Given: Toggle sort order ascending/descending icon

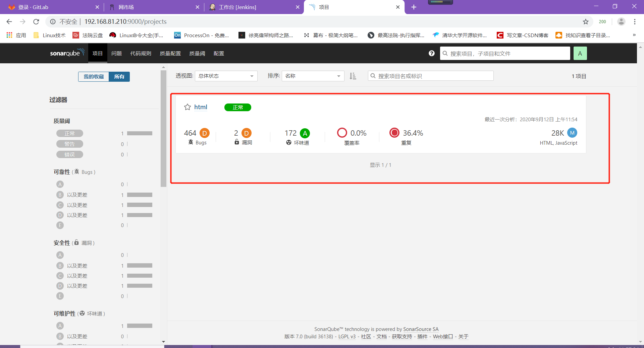Looking at the screenshot, I should click(x=353, y=76).
